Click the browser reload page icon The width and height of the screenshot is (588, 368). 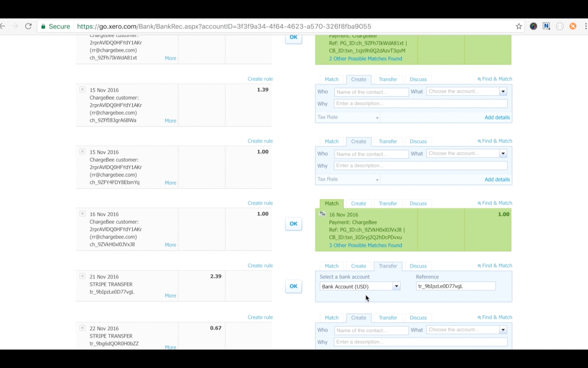point(28,26)
